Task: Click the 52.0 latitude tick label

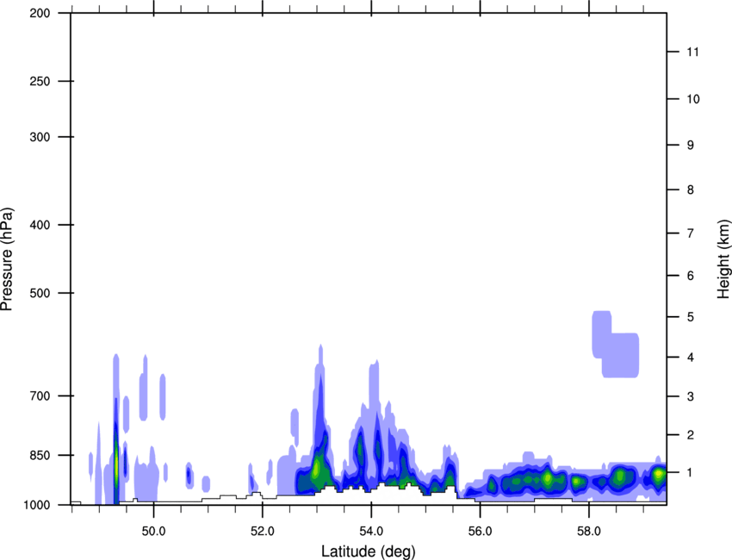Action: click(263, 532)
